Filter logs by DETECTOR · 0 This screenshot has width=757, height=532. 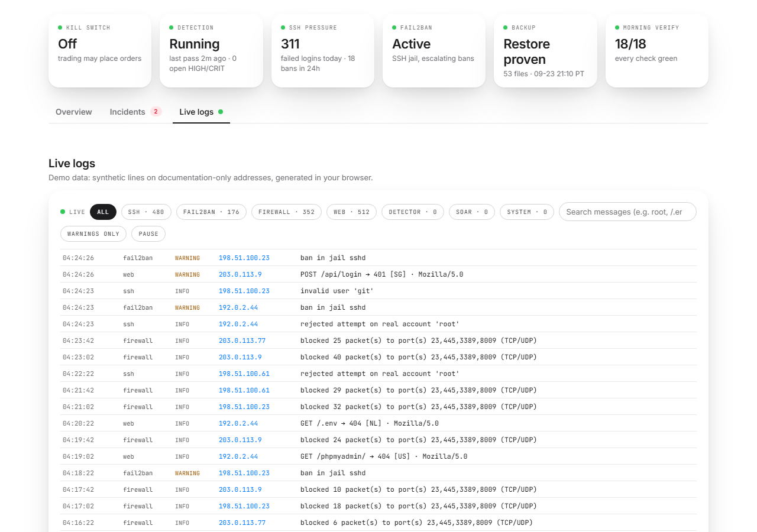413,212
